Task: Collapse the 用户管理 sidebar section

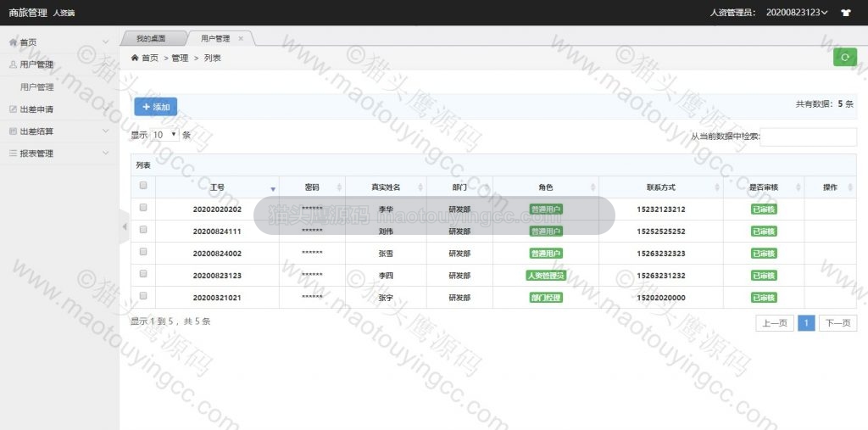Action: (59, 64)
